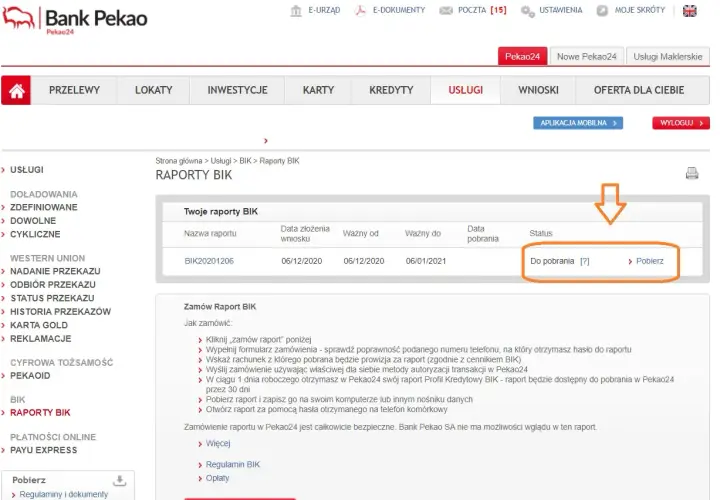Open Regulaminy i dokumenty link
This screenshot has height=500, width=720.
64,494
